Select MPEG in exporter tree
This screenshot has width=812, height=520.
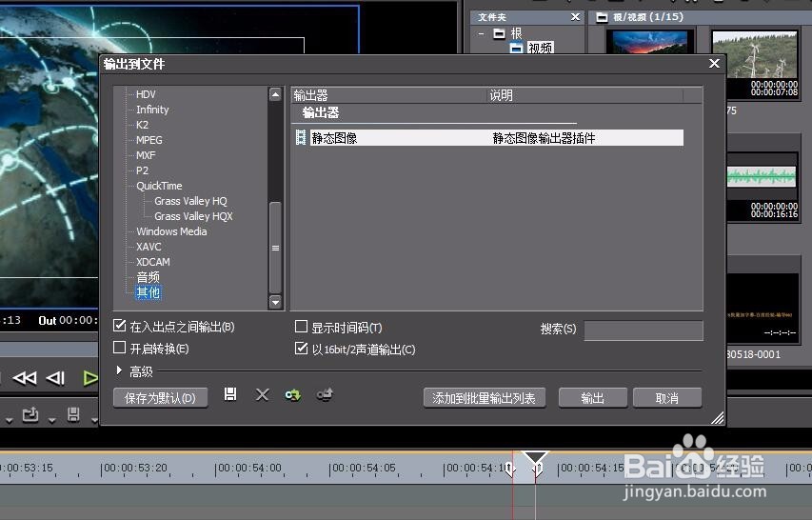[x=149, y=140]
